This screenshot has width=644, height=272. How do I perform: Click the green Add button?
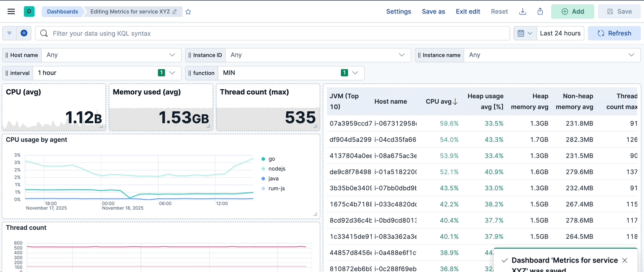pyautogui.click(x=572, y=12)
